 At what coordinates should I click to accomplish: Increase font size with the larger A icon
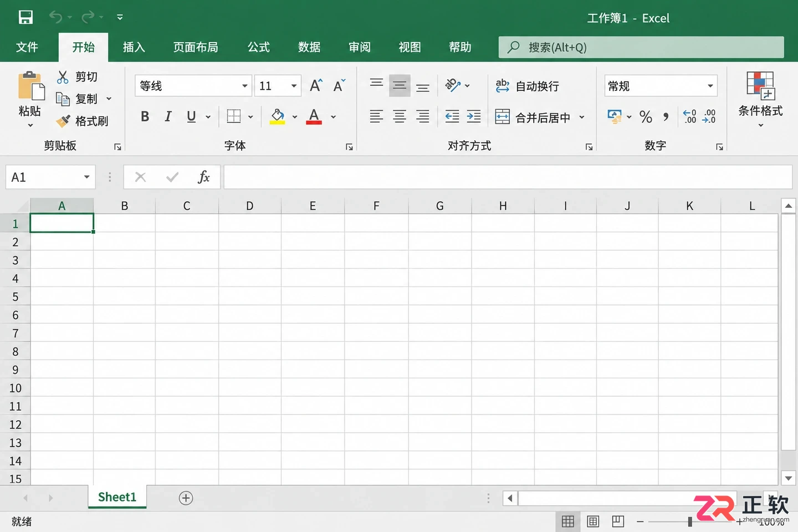(316, 85)
